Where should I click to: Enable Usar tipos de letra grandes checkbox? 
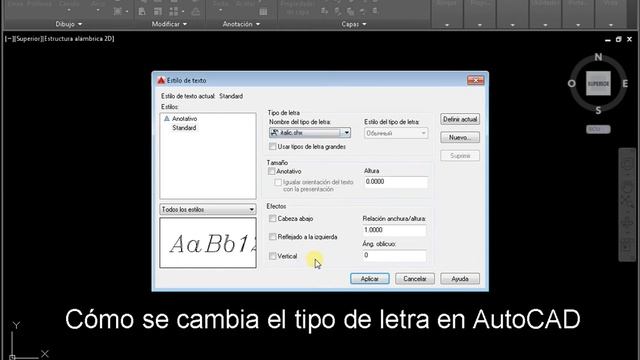273,147
